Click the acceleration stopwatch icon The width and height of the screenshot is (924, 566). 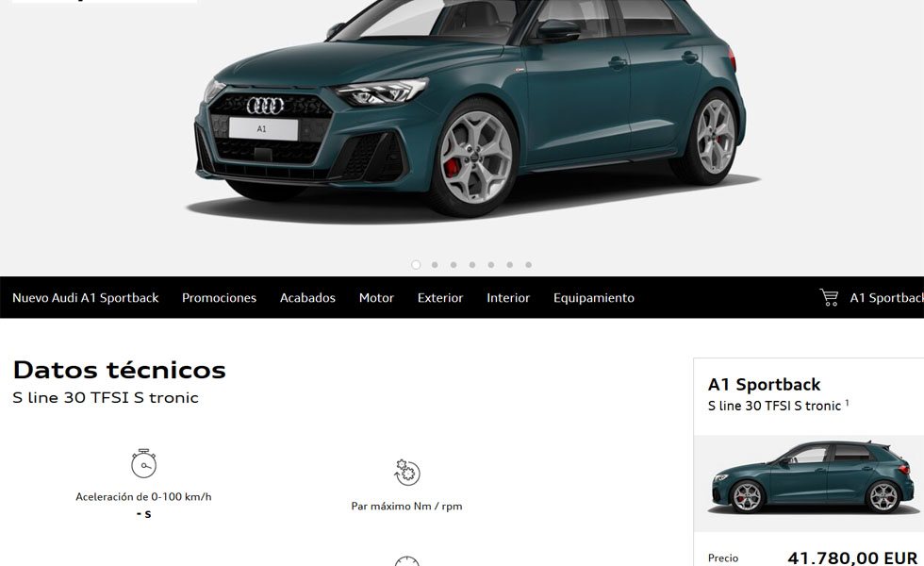[143, 463]
